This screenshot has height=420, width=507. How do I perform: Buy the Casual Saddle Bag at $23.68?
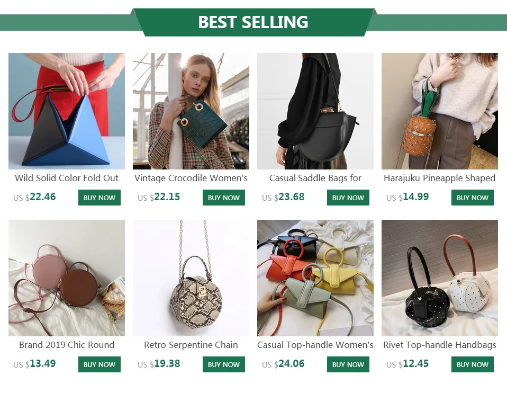point(348,198)
